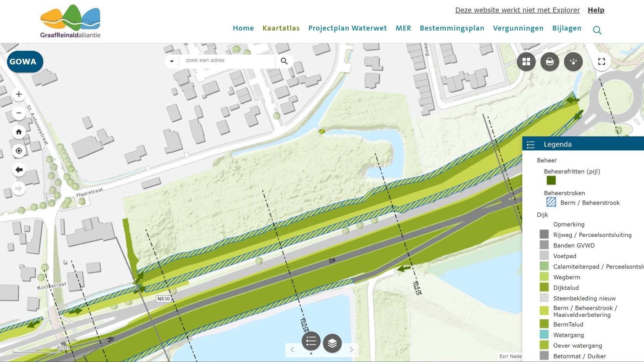Click the Legenda panel list icon
This screenshot has width=644, height=362.
[x=531, y=145]
